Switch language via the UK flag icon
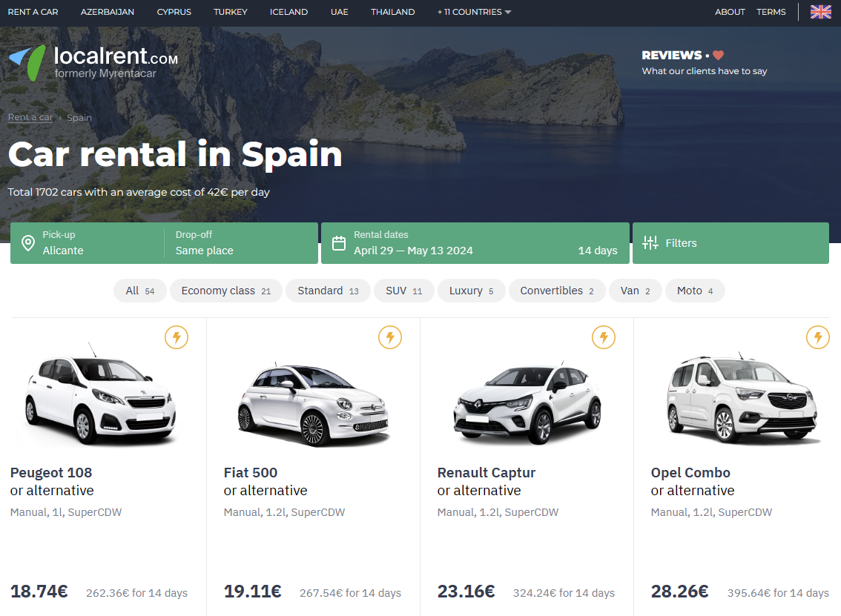Viewport: 841px width, 616px height. pos(820,12)
